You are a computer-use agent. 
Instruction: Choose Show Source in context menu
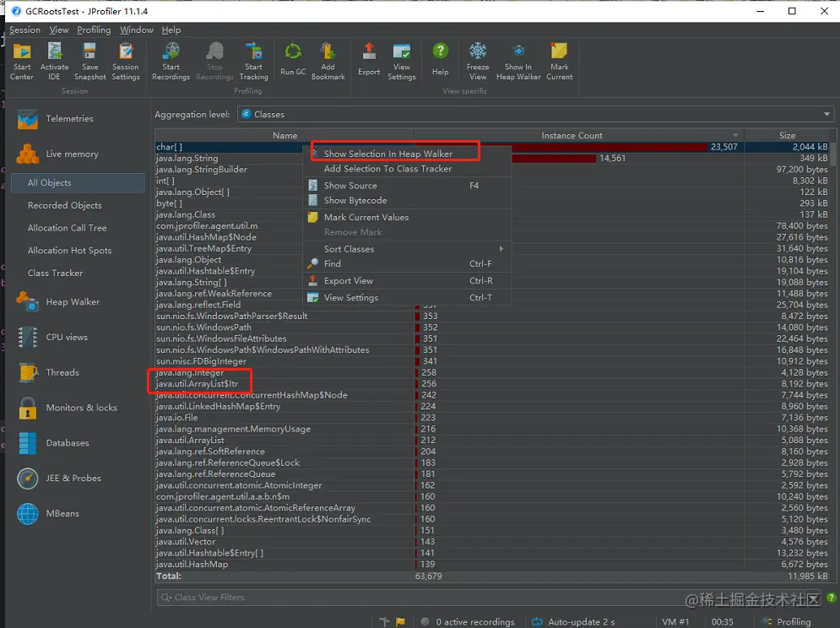[x=407, y=186]
